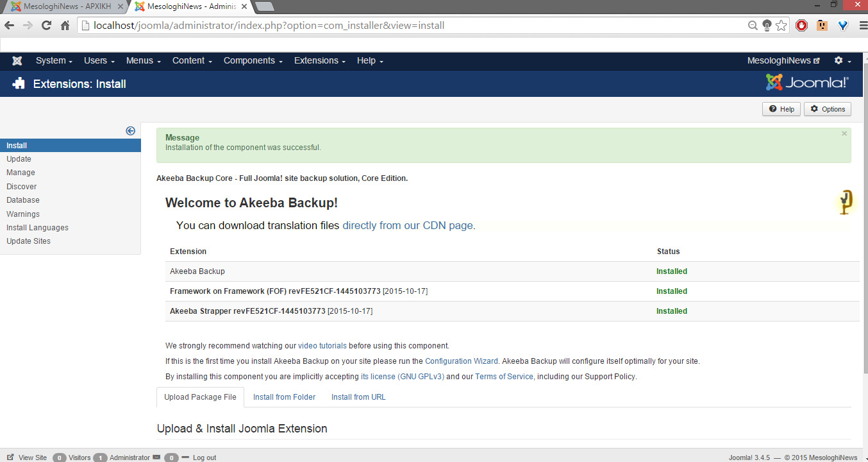868x462 pixels.
Task: Dismiss the success message with the X
Action: click(x=844, y=133)
